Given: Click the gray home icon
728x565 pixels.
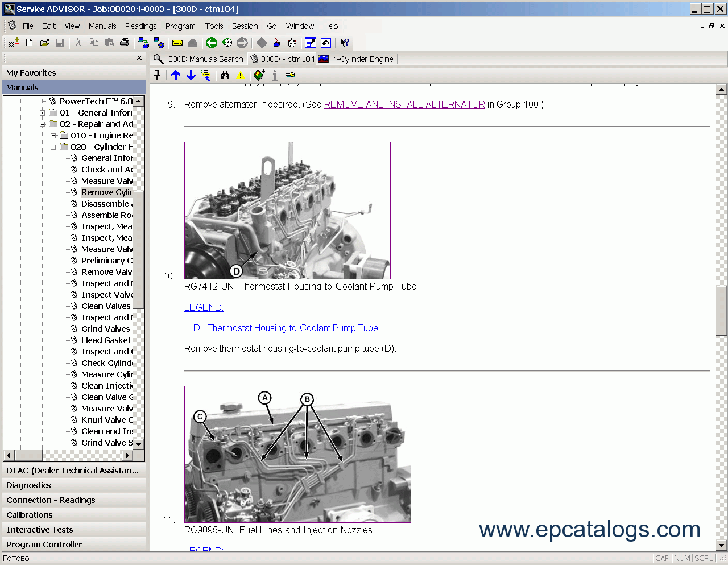Looking at the screenshot, I should click(x=193, y=43).
